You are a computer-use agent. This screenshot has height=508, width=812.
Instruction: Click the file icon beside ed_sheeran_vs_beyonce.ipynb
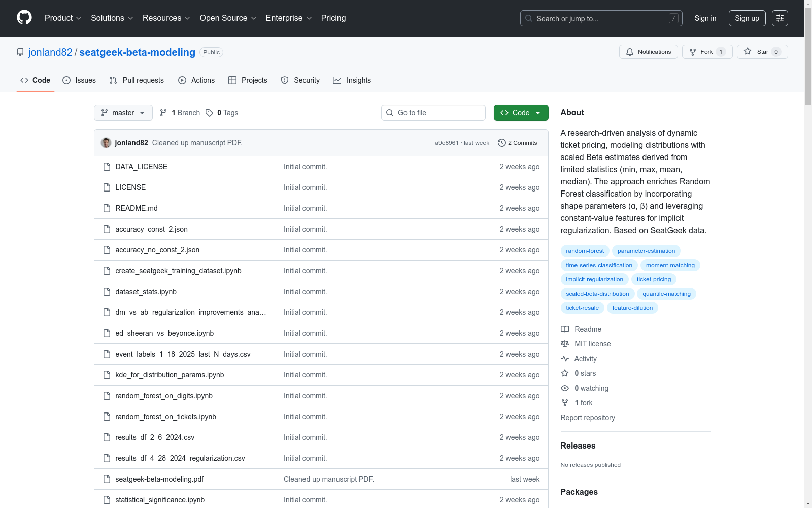107,333
